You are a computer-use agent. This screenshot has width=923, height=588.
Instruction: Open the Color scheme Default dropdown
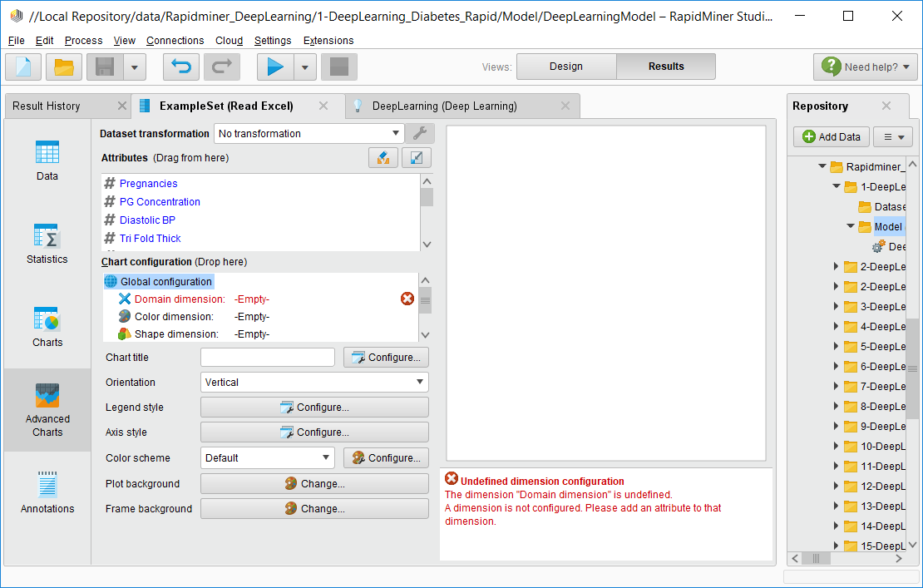coord(268,458)
